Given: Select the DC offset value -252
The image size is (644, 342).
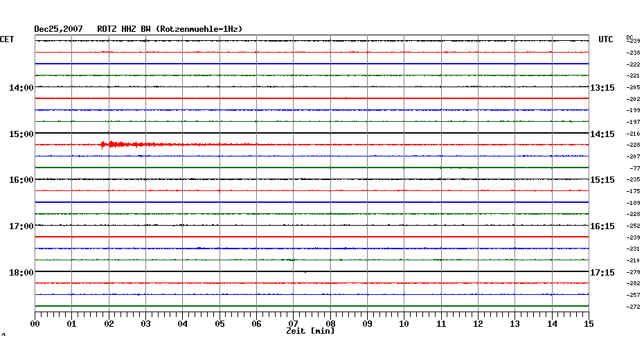Looking at the screenshot, I should [634, 226].
